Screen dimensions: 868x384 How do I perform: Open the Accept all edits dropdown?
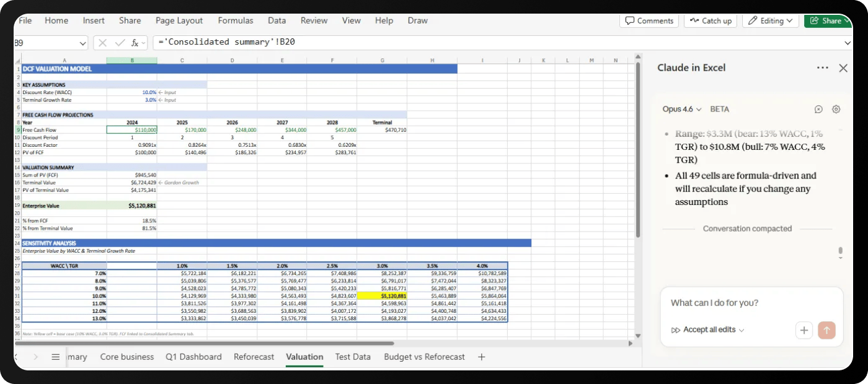pyautogui.click(x=707, y=330)
